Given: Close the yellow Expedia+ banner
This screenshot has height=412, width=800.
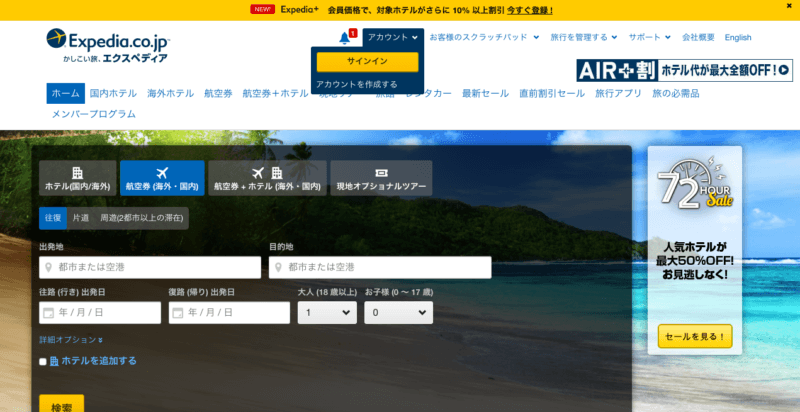Looking at the screenshot, I should pyautogui.click(x=789, y=6).
